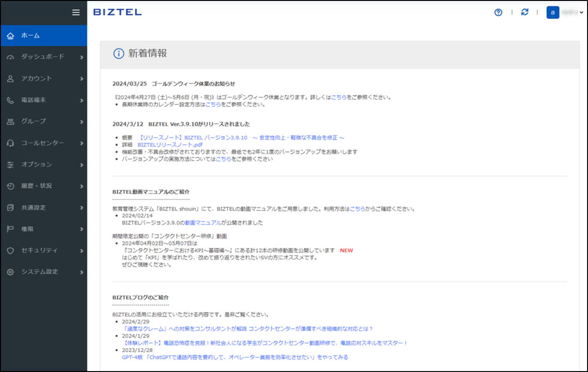The image size is (588, 372).
Task: Click the 履歴・状況 history clock icon
Action: (x=11, y=186)
